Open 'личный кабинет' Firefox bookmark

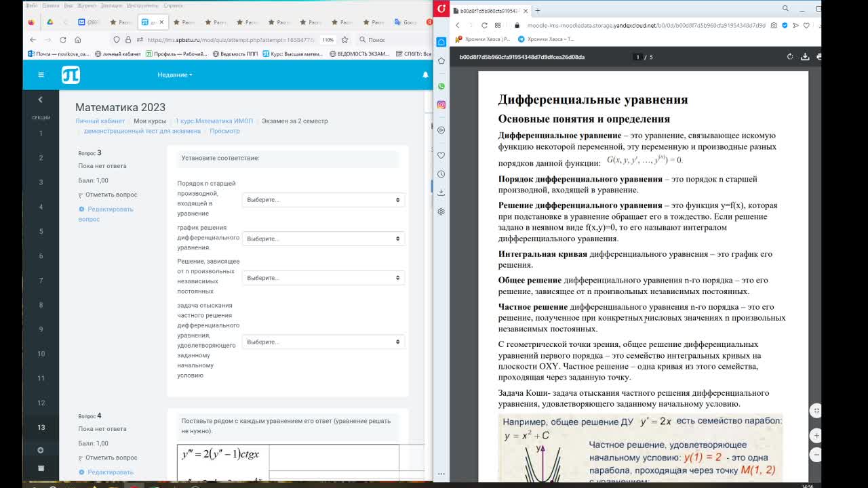(x=118, y=54)
